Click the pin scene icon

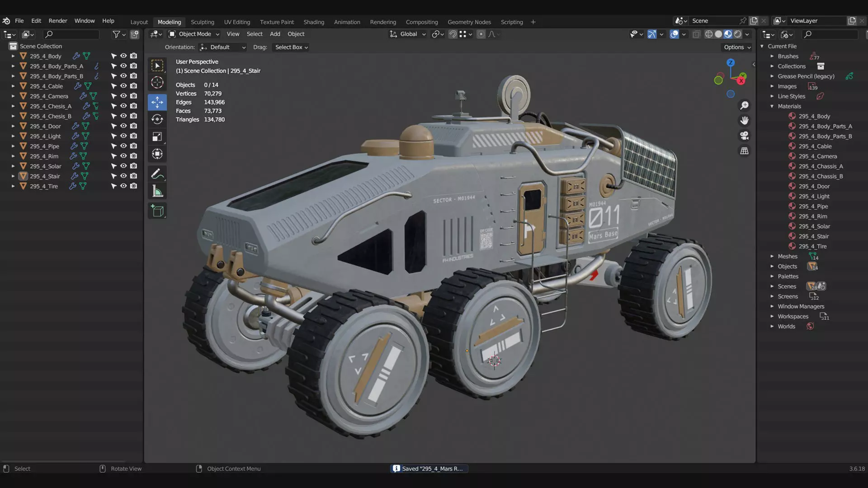point(743,21)
